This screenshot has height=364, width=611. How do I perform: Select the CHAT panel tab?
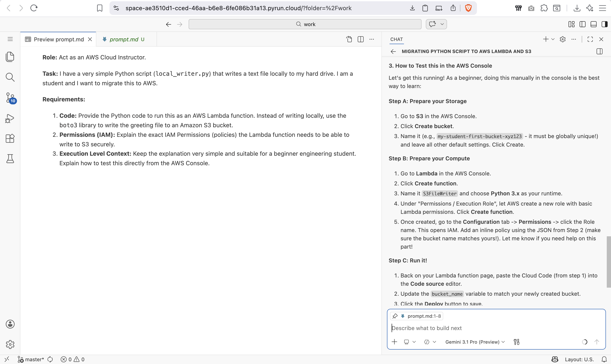point(397,39)
